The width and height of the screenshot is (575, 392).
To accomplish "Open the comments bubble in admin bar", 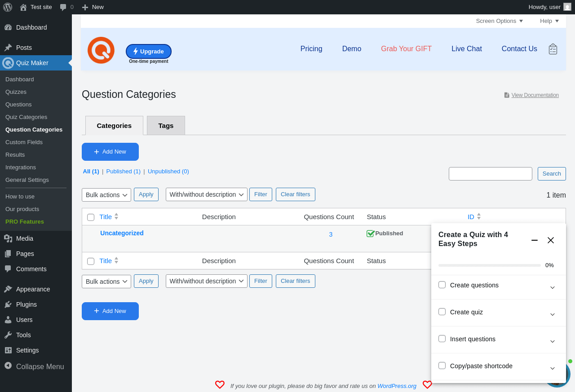I will [63, 7].
